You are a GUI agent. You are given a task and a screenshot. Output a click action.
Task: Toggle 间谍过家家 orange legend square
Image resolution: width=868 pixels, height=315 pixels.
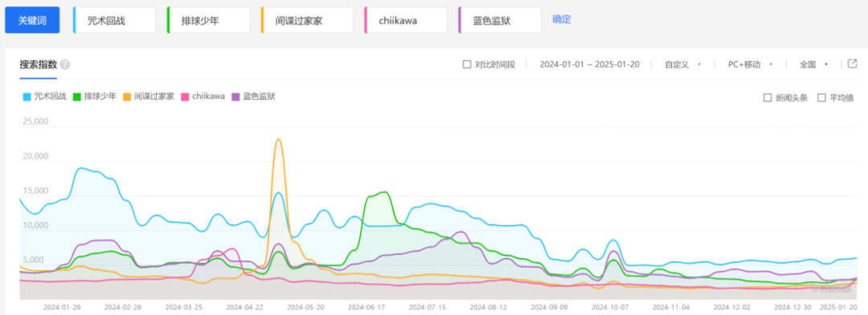127,97
